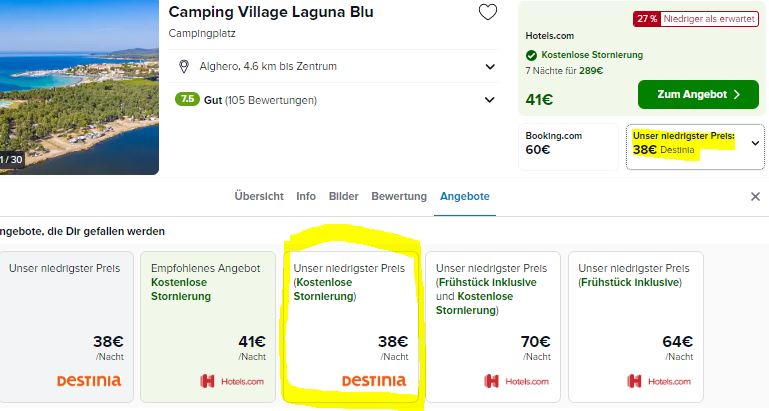Click the Destinia logo in first offer card
This screenshot has width=769, height=411.
[88, 381]
